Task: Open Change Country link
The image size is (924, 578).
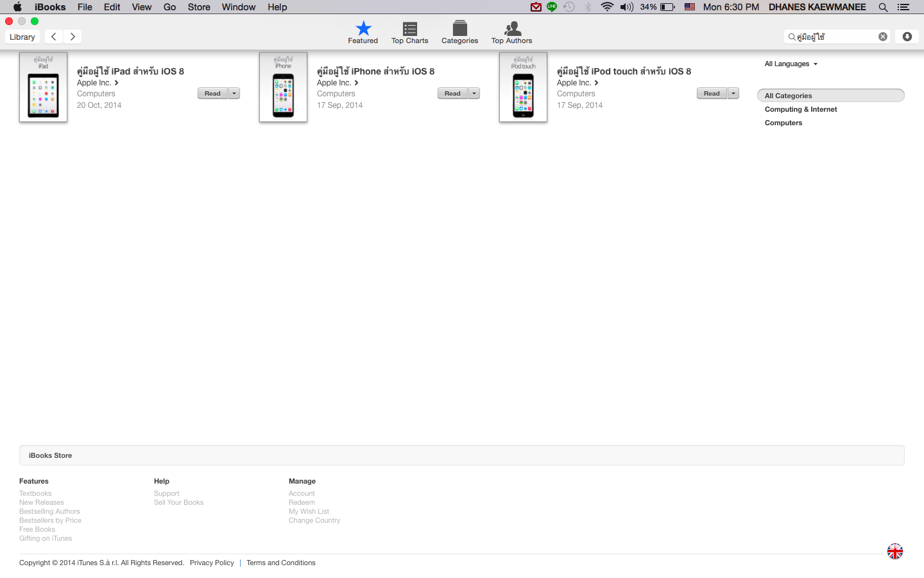Action: pos(314,520)
